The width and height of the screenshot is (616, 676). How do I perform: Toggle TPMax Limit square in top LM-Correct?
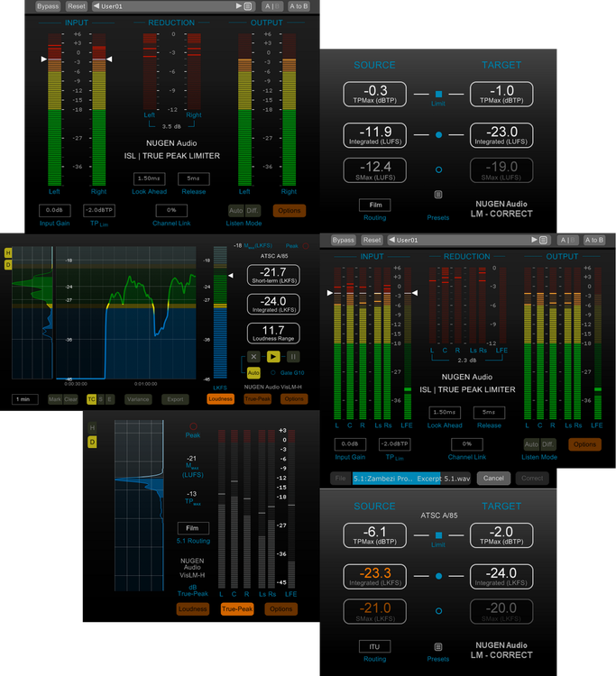coord(438,94)
